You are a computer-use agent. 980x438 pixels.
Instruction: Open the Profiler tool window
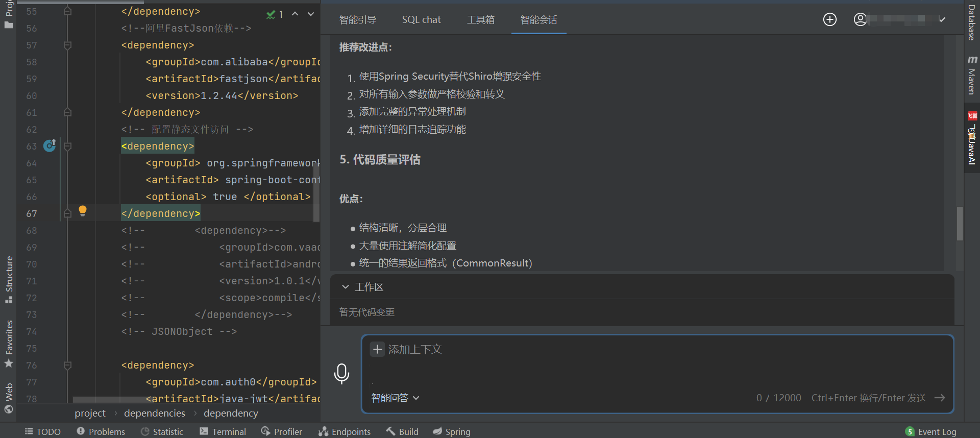[282, 431]
